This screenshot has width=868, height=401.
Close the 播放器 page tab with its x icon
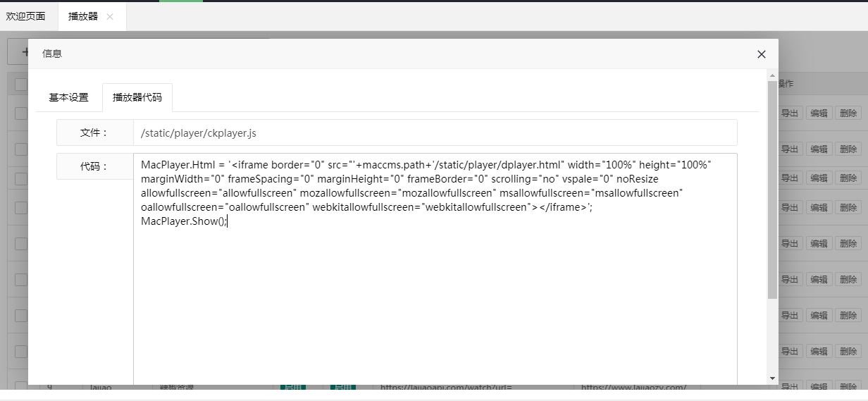(x=110, y=17)
